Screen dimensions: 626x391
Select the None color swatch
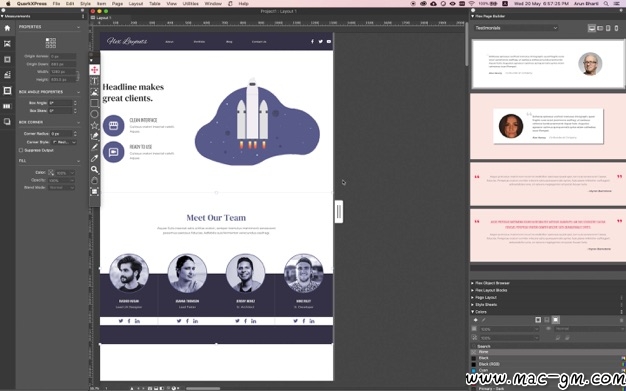point(548,352)
